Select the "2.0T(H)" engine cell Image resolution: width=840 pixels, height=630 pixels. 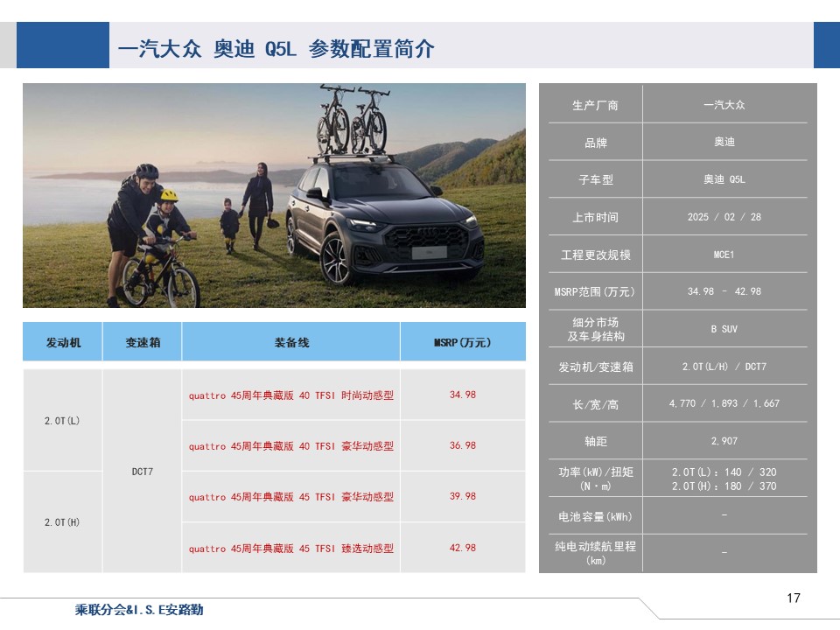pyautogui.click(x=62, y=522)
